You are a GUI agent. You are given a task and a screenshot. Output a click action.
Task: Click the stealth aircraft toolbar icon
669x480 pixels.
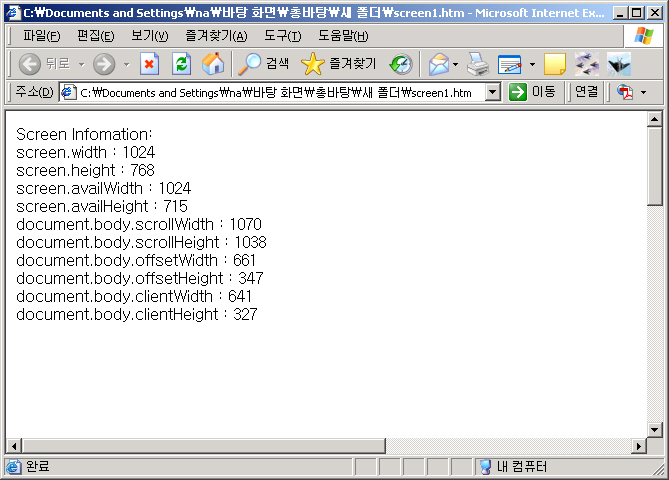(619, 64)
